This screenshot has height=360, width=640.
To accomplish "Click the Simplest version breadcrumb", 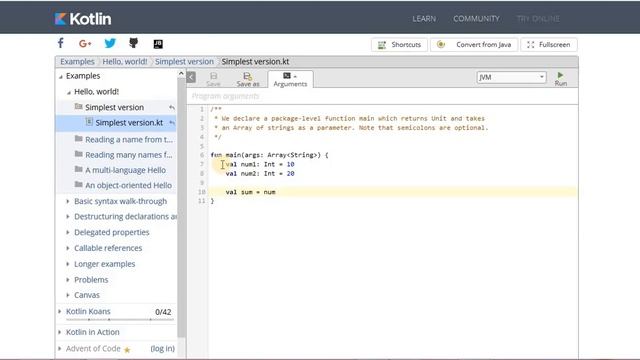I will (184, 62).
